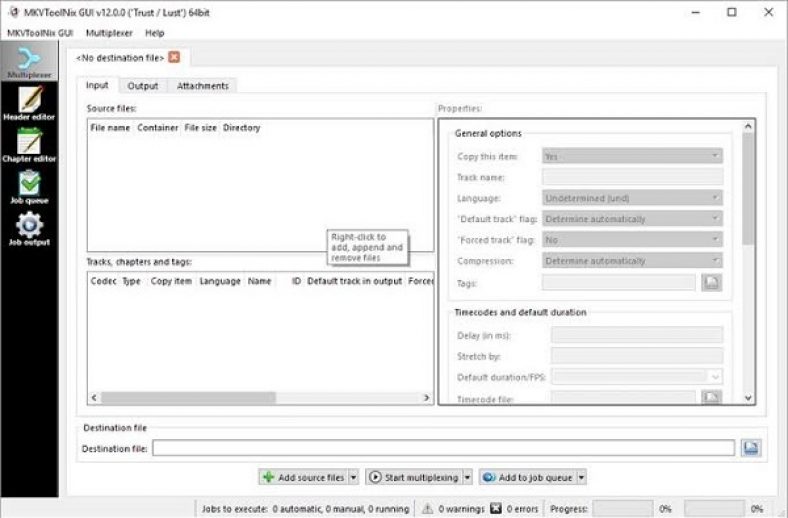Image resolution: width=788 pixels, height=518 pixels.
Task: Click the Type column header in tracks list
Action: click(132, 281)
